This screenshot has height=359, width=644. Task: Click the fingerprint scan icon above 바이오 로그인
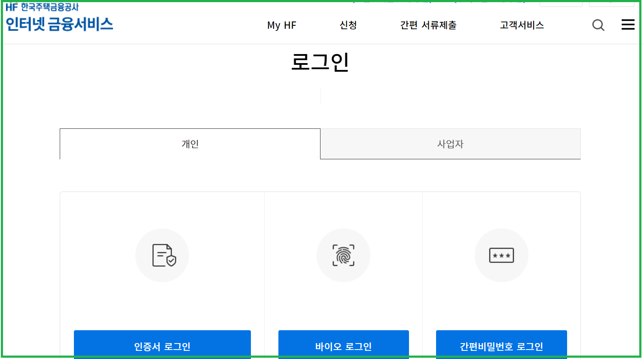tap(343, 255)
